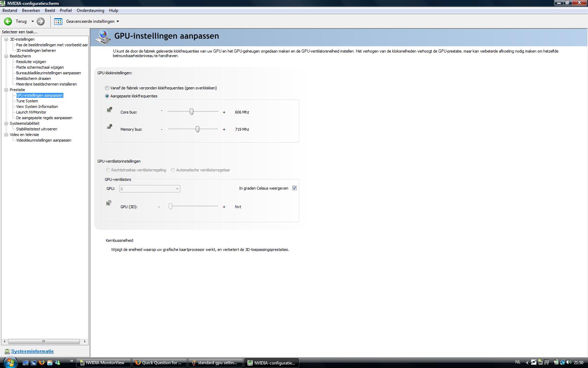This screenshot has height=368, width=588.
Task: Open the Bestand menu
Action: click(10, 11)
